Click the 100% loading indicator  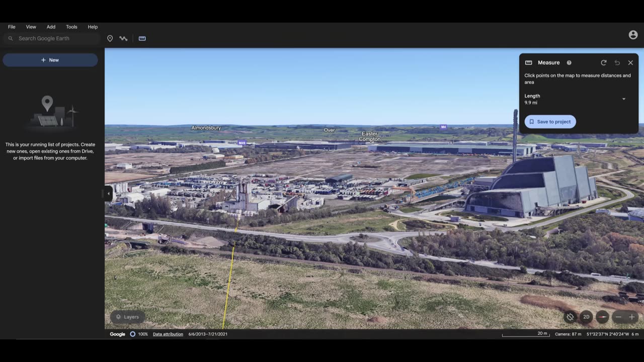[x=139, y=334]
